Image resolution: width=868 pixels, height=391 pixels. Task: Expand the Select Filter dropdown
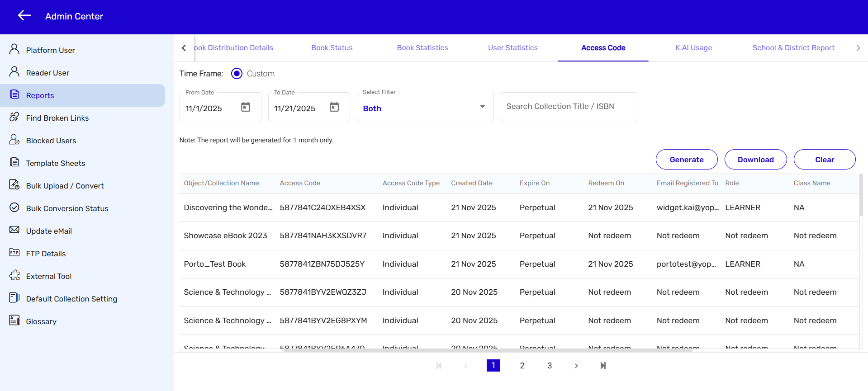[x=482, y=107]
